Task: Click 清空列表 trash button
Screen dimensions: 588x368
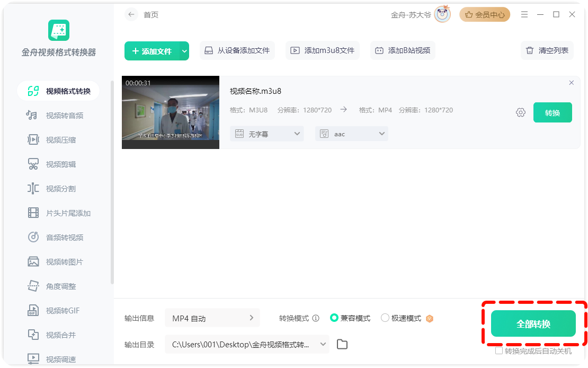Action: tap(547, 51)
